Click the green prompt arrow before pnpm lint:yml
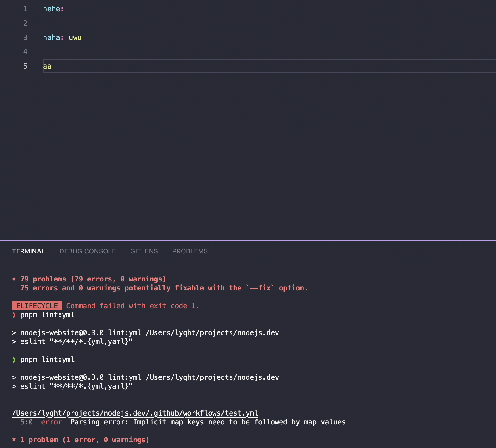Image resolution: width=496 pixels, height=448 pixels. pyautogui.click(x=14, y=360)
